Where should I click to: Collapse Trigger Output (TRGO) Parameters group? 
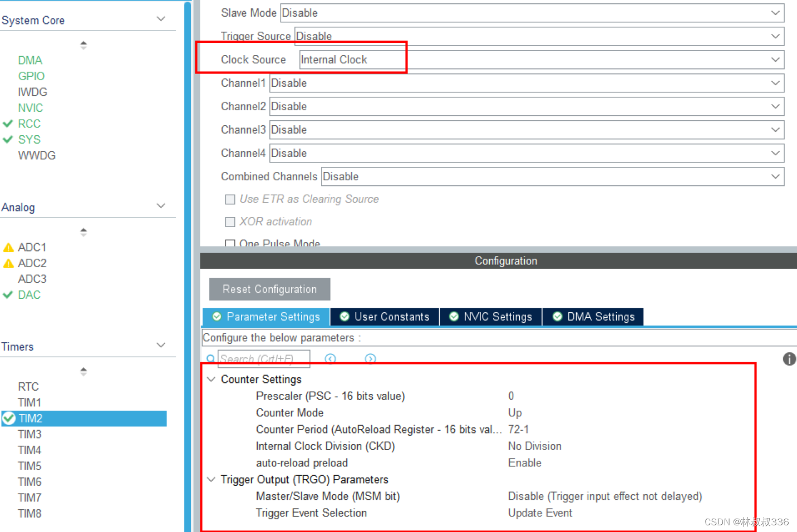[211, 480]
